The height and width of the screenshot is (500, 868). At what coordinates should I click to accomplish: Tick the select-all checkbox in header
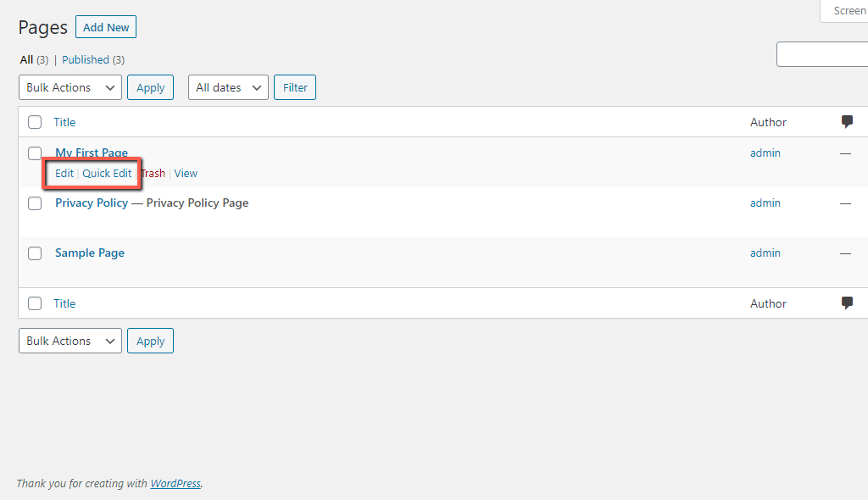point(35,122)
